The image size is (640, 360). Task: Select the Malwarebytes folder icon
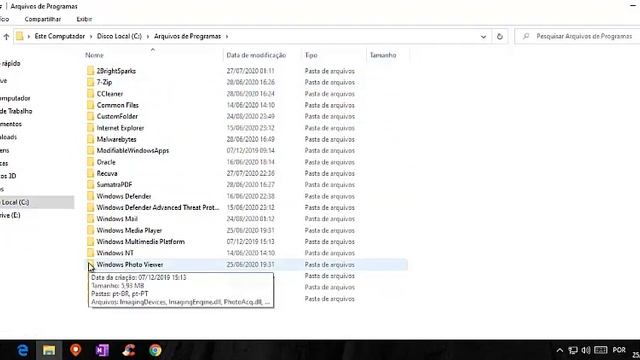click(x=90, y=139)
